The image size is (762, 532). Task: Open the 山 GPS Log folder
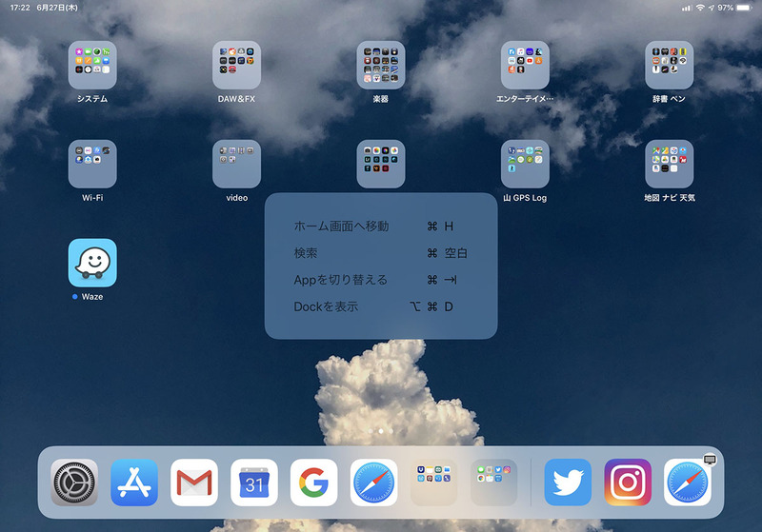tap(525, 164)
